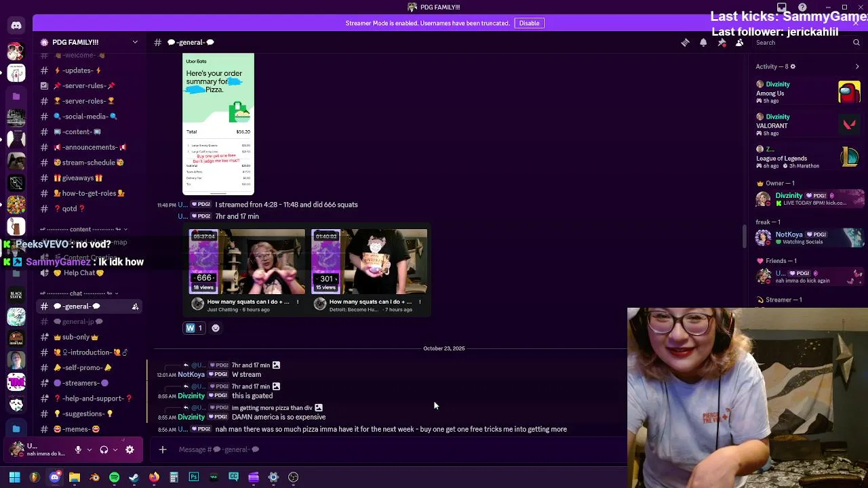This screenshot has width=868, height=488.
Task: Open the -streamers- channel
Action: 90,383
